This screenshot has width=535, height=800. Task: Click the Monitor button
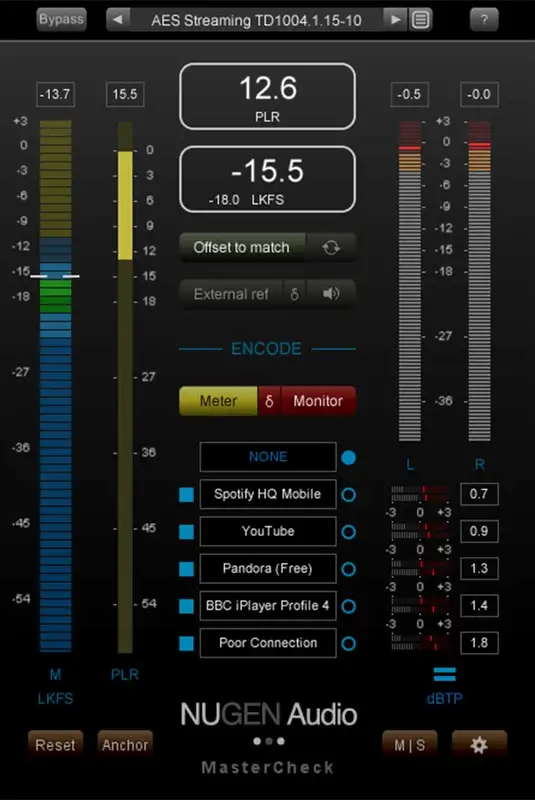tap(318, 401)
